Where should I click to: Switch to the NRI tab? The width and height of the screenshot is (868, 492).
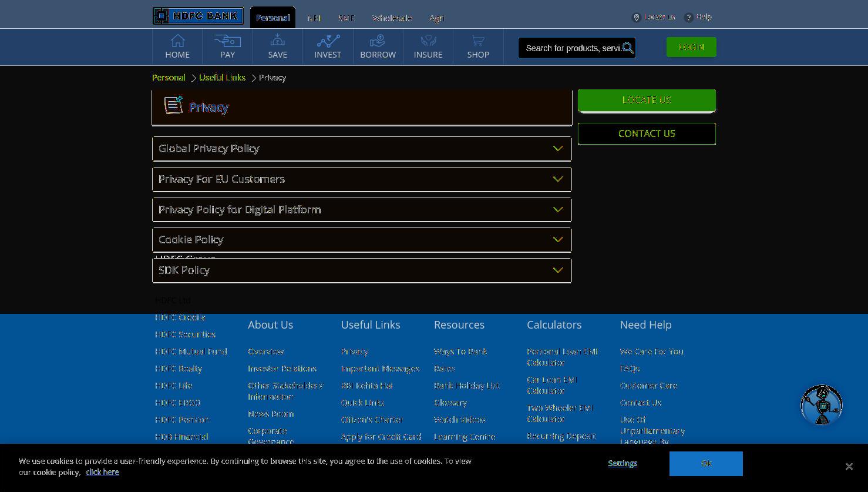(314, 18)
